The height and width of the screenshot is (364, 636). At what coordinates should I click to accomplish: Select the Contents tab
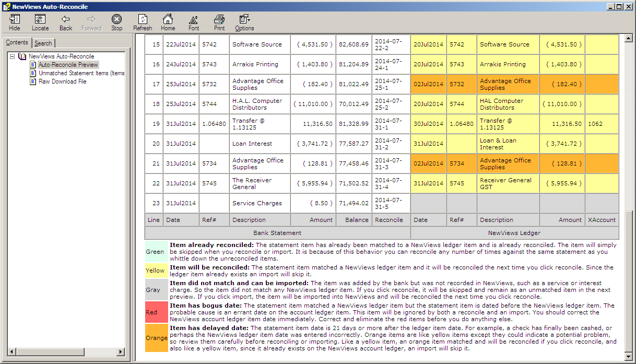17,43
